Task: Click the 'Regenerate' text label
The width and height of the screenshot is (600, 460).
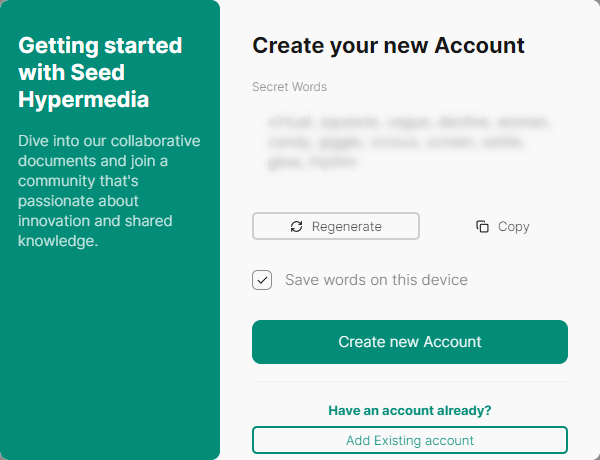Action: point(346,227)
